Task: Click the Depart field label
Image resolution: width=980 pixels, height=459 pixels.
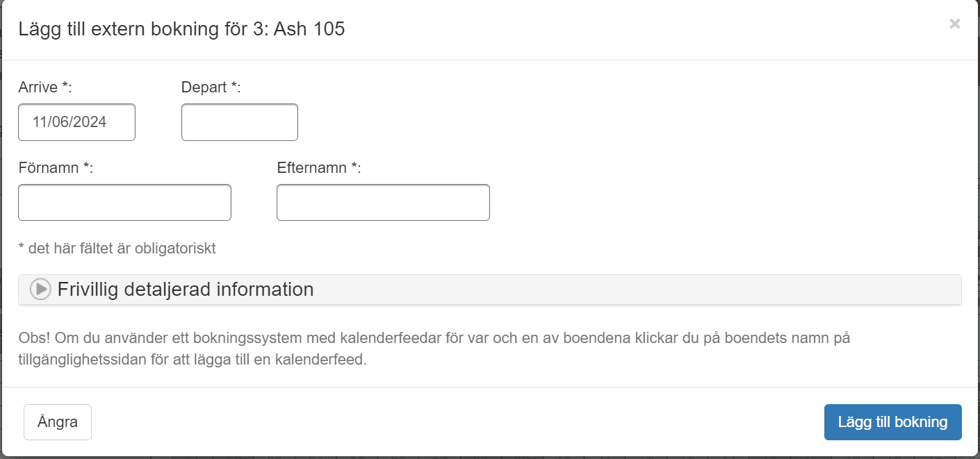Action: [x=211, y=87]
